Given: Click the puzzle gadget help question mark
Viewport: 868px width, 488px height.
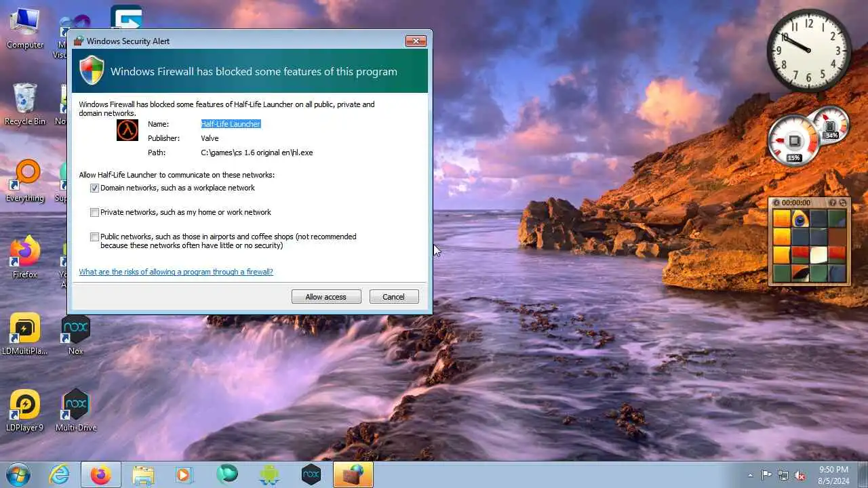Looking at the screenshot, I should pyautogui.click(x=833, y=203).
